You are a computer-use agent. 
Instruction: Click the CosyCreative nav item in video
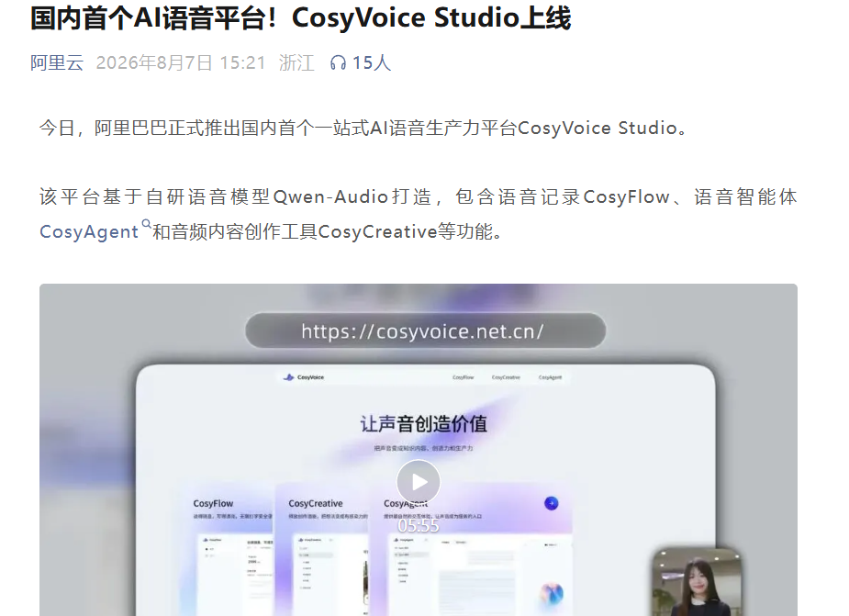click(506, 377)
